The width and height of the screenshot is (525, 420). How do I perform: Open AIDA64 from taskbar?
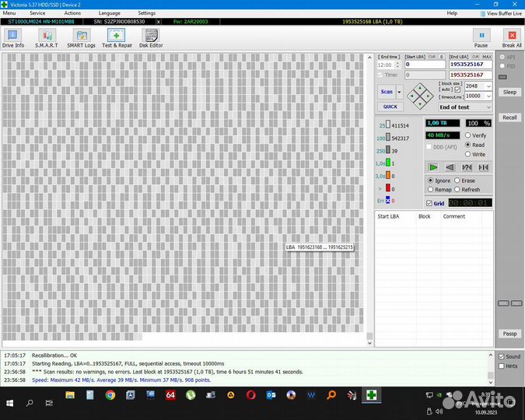170,395
